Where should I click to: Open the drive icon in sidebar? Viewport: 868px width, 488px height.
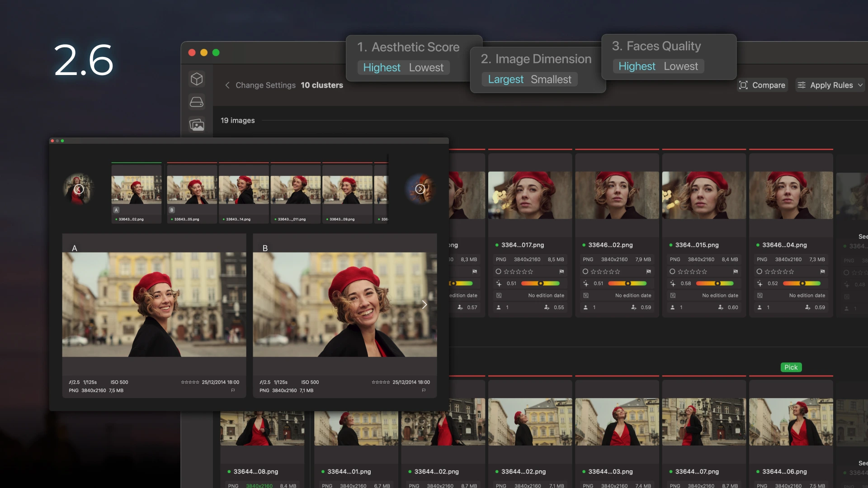point(197,102)
